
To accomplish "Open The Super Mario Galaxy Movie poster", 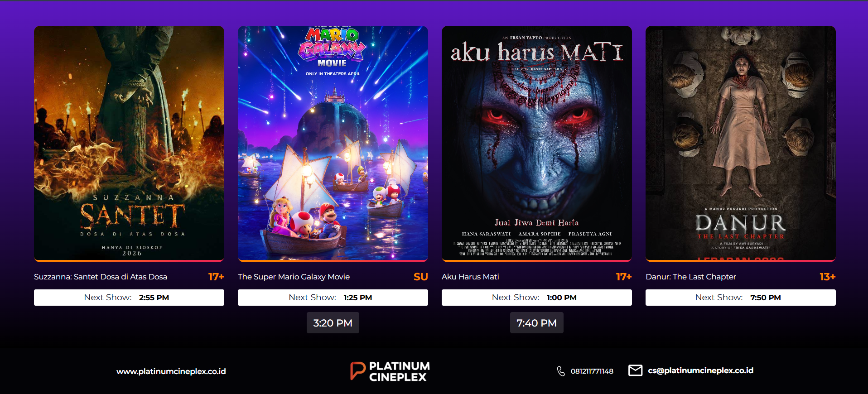I will (333, 144).
